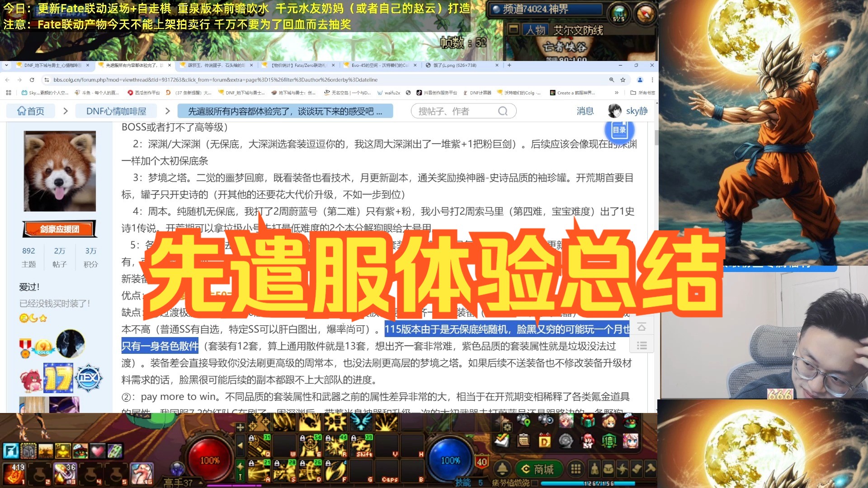Switch to the 饿了么.png tab

pos(462,65)
